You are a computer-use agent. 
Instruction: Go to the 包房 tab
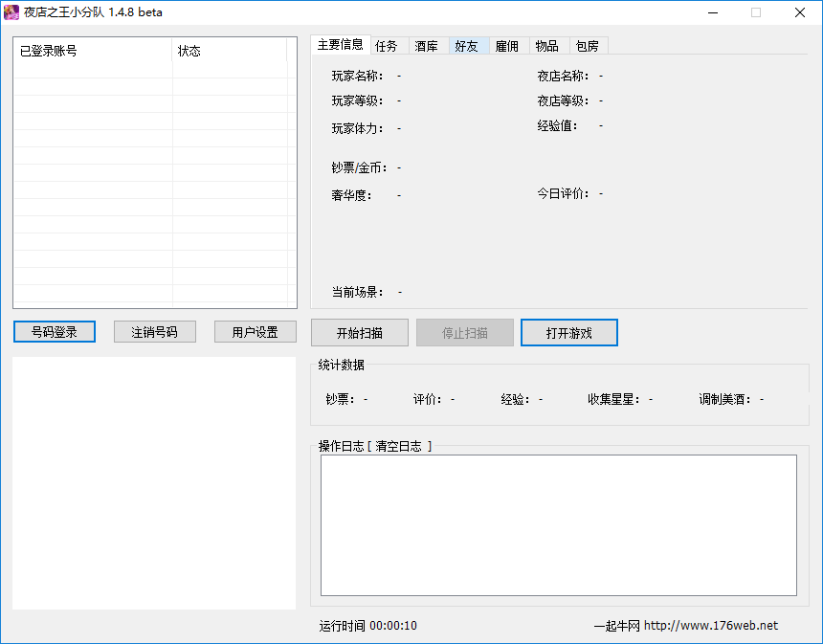(588, 46)
